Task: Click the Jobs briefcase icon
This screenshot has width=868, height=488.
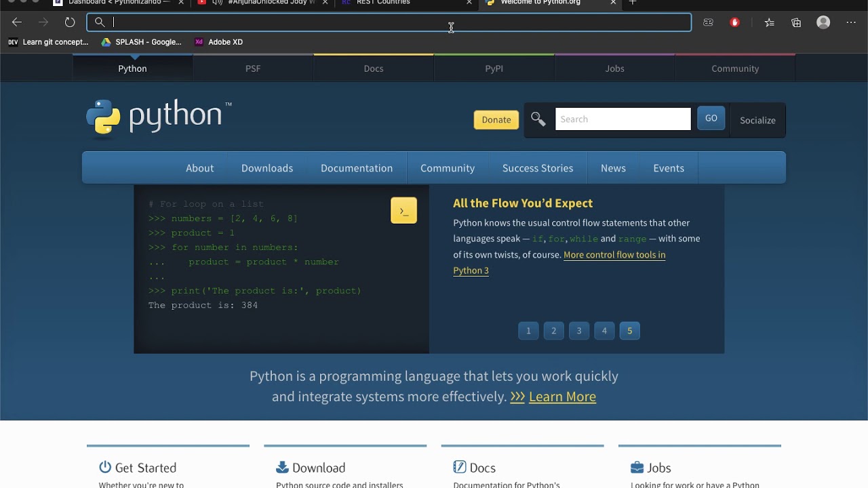Action: click(637, 467)
